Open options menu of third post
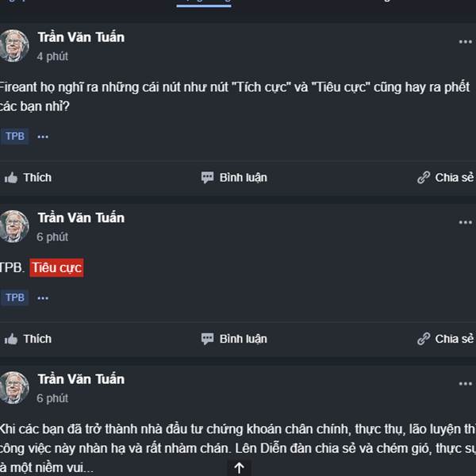476x476 pixels. tap(465, 384)
